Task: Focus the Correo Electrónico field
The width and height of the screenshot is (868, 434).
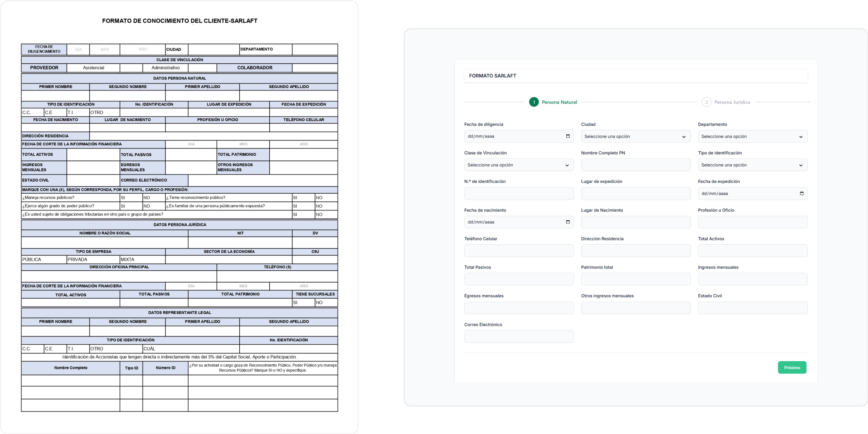Action: [x=519, y=336]
